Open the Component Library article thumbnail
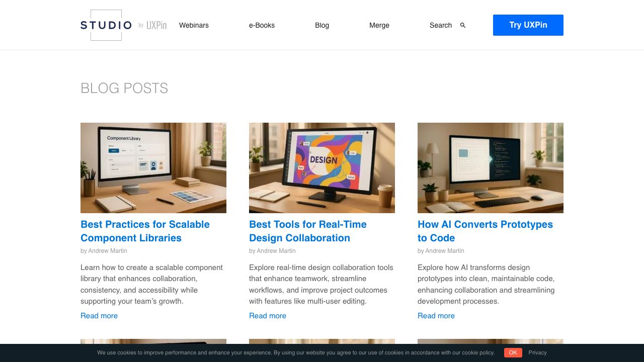The image size is (644, 362). click(153, 168)
